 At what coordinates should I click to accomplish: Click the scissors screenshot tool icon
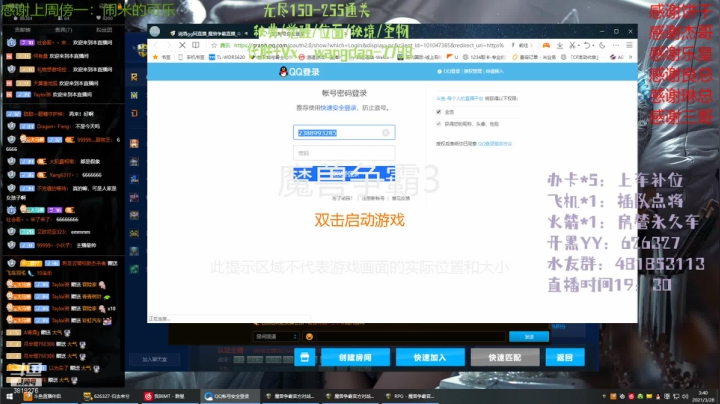pos(572,45)
